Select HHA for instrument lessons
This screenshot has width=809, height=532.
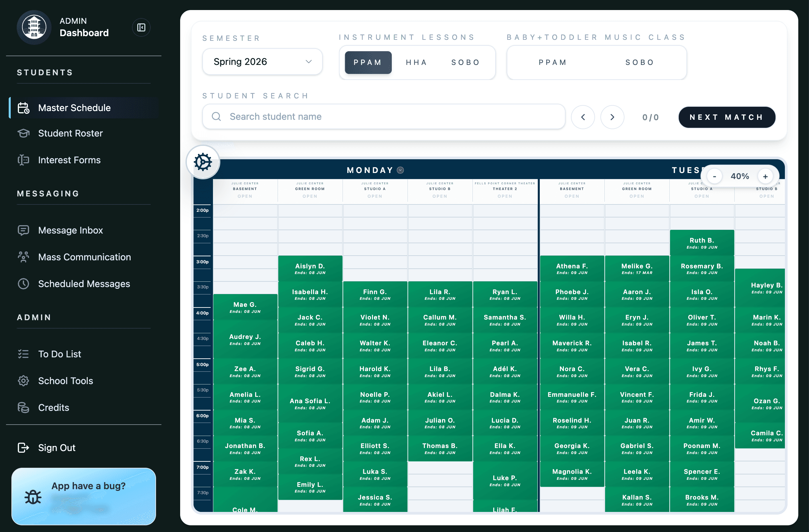click(416, 62)
